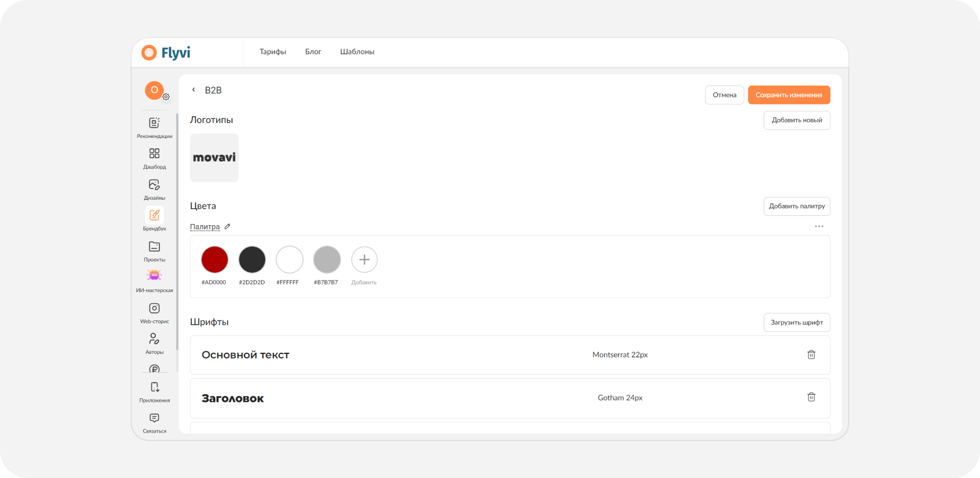Select the red #AD0000 color swatch

(214, 260)
